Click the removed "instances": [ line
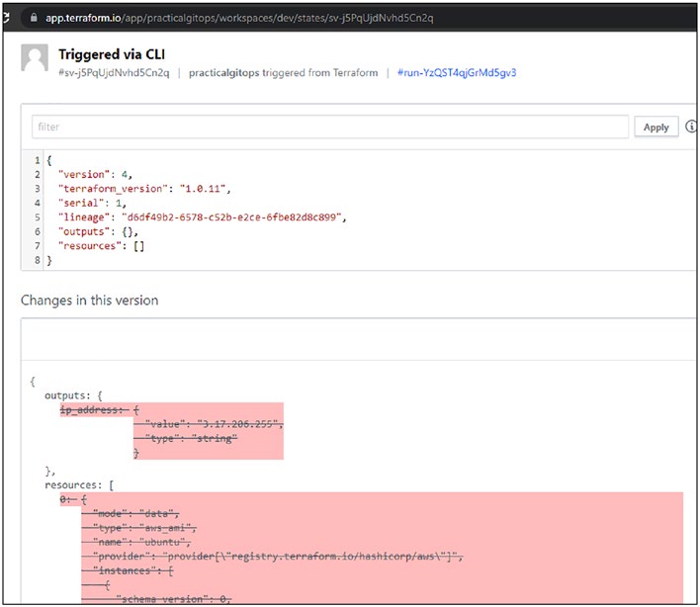 click(128, 570)
